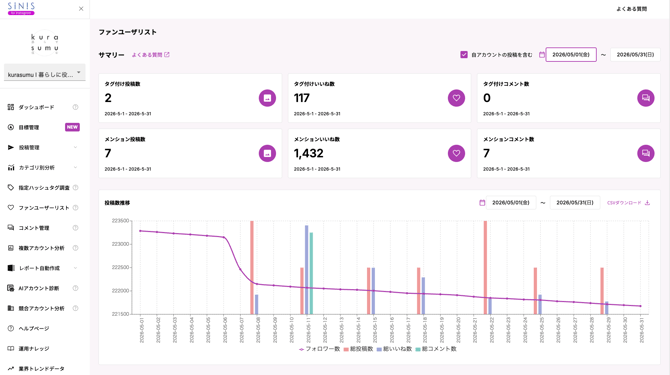Image resolution: width=670 pixels, height=375 pixels.
Task: Click the タグ付け投稿数 image icon
Action: click(267, 98)
